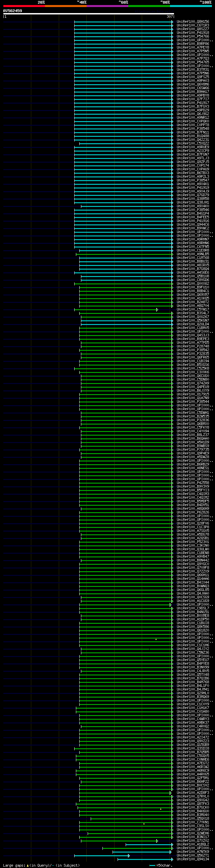
Task: Open hit UniRef100_C7YKN1
Action: pos(193,822)
